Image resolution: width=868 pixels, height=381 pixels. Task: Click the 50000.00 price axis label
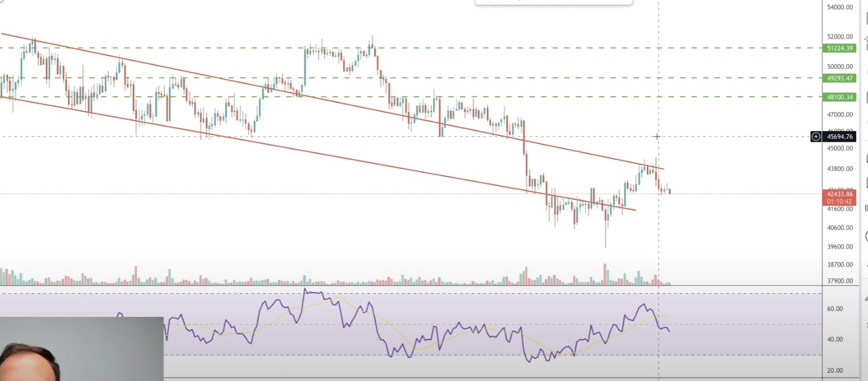point(840,66)
